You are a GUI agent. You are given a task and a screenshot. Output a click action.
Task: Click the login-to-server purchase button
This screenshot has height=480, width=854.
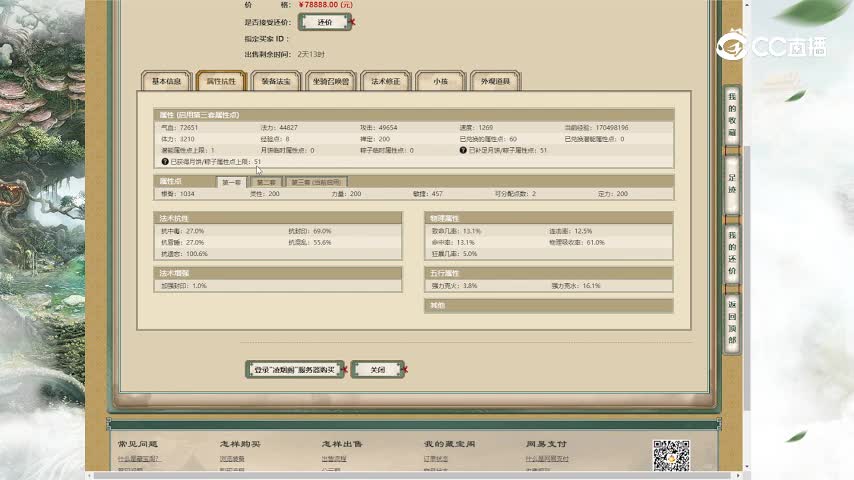coord(294,369)
